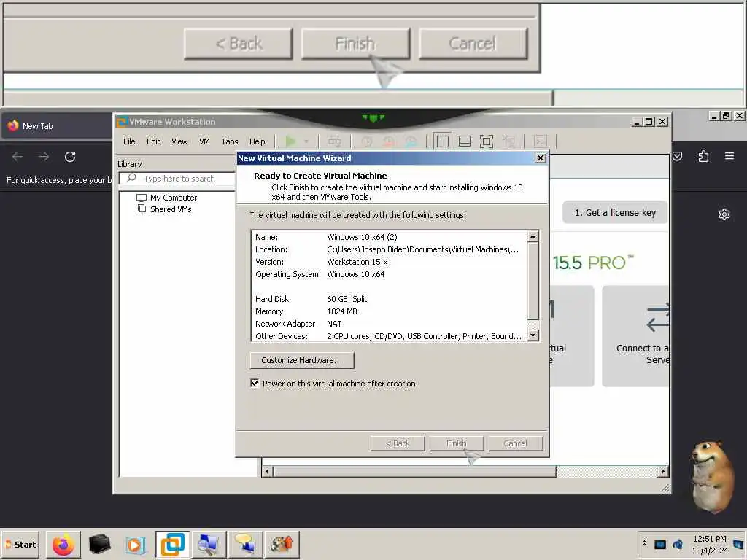Click the 'Workstation 15.x' version value
The image size is (747, 560).
coord(357,262)
